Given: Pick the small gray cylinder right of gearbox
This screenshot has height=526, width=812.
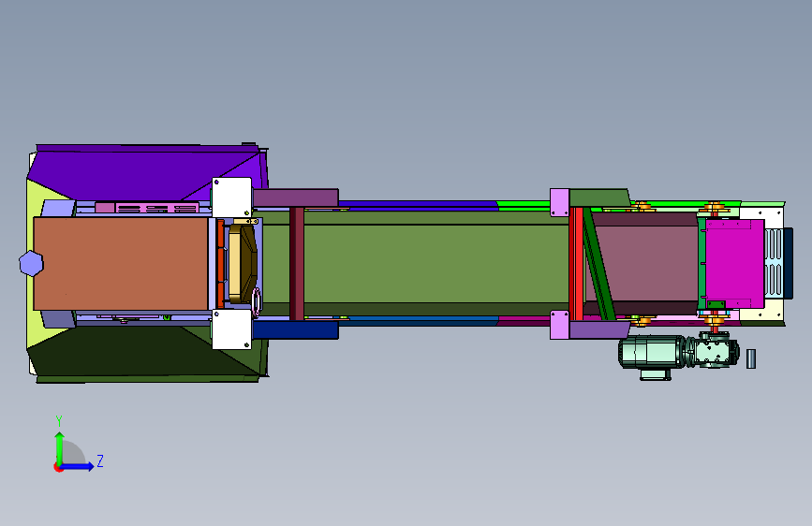Looking at the screenshot, I should [751, 358].
